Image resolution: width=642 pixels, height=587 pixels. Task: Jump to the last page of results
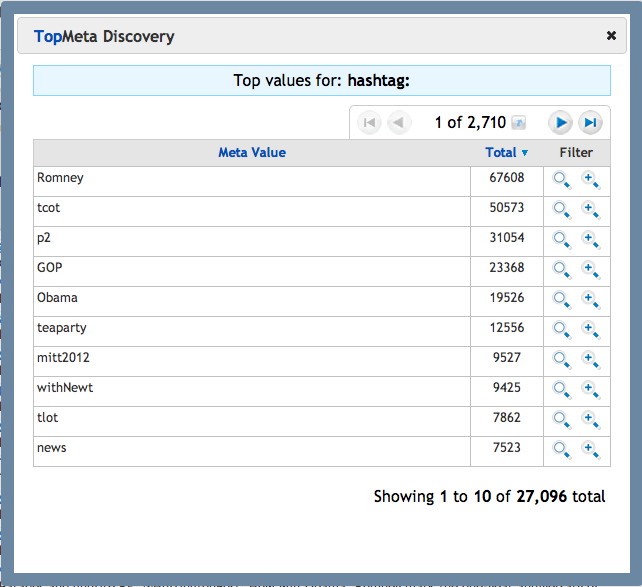point(590,122)
